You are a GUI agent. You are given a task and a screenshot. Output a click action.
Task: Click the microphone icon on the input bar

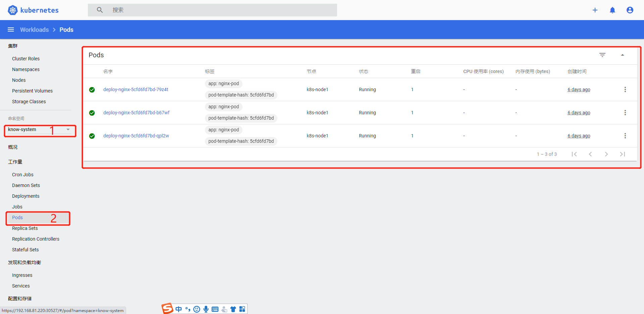coord(206,309)
